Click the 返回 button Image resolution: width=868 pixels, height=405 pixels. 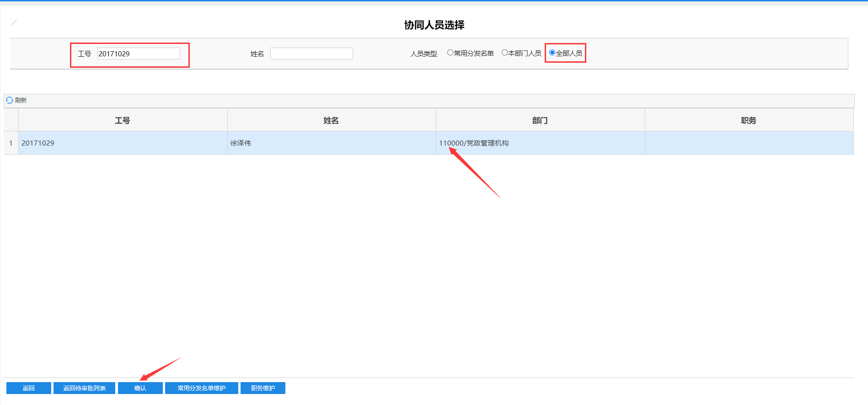click(29, 388)
